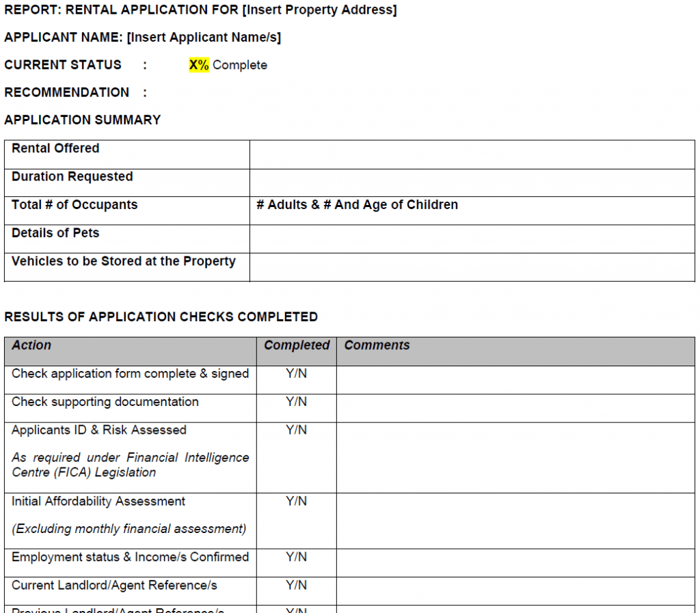Click the empty Duration Requested value cell

pos(472,183)
